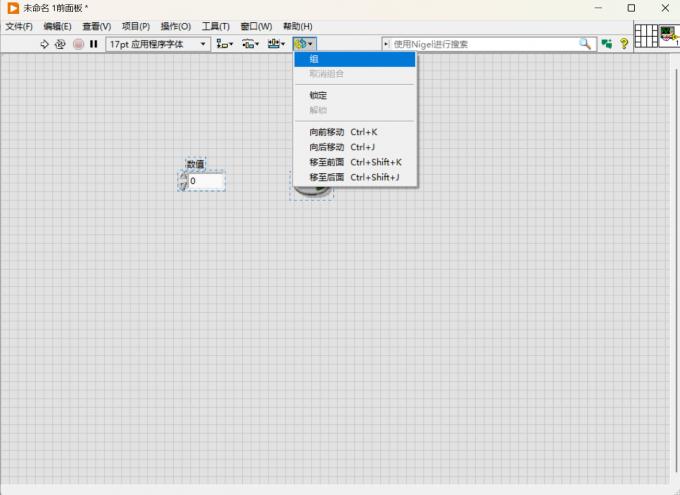Image resolution: width=680 pixels, height=495 pixels.
Task: Click the red Abort Execution button
Action: [78, 44]
